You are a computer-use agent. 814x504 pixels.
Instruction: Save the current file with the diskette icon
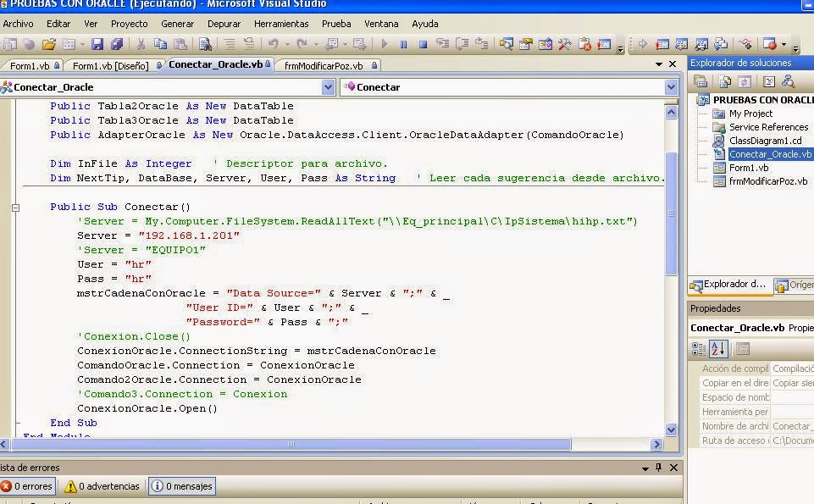point(97,45)
